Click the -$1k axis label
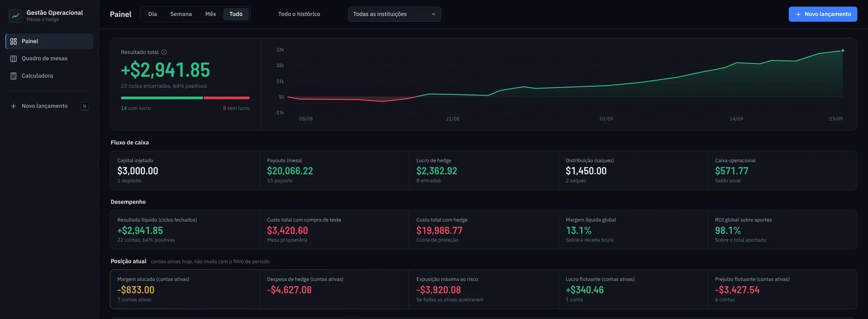 pyautogui.click(x=279, y=113)
